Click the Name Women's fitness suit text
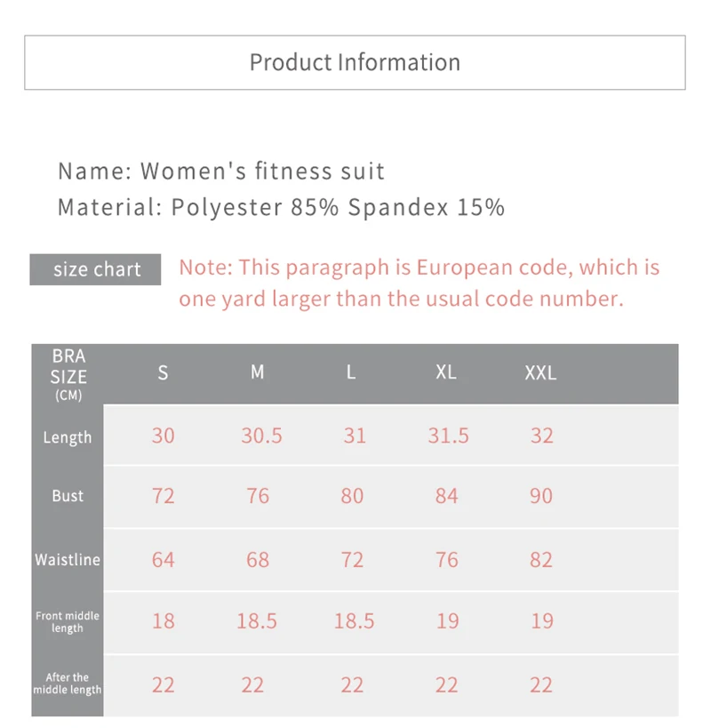 click(x=221, y=171)
